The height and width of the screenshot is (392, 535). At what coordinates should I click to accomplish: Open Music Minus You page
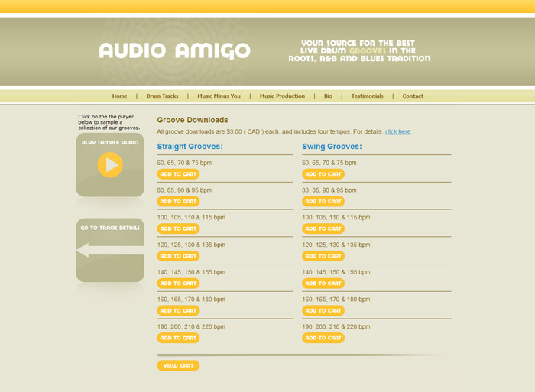click(219, 96)
